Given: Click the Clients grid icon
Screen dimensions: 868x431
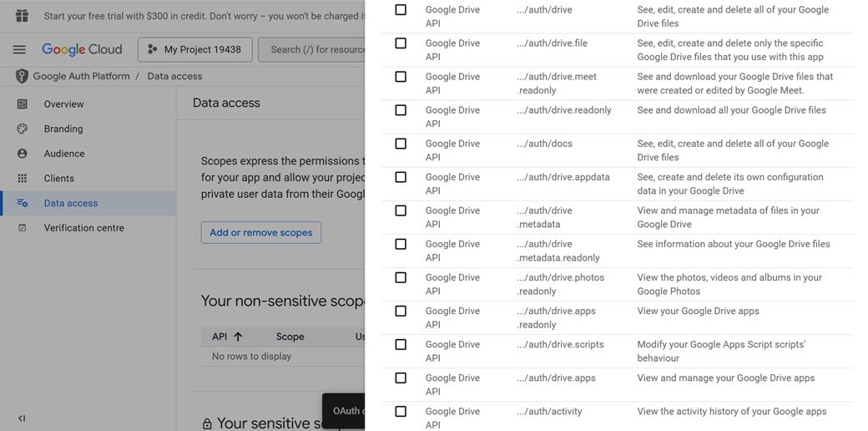Looking at the screenshot, I should point(23,178).
